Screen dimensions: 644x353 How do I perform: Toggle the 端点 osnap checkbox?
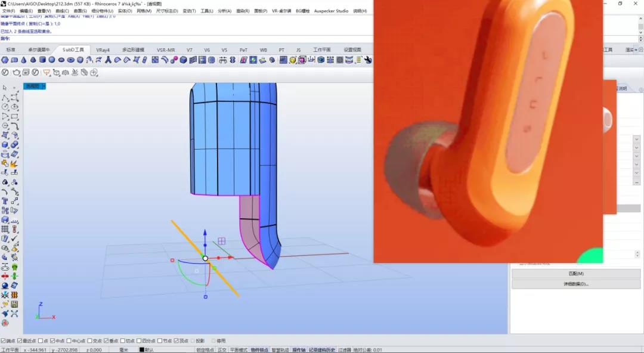pos(4,340)
